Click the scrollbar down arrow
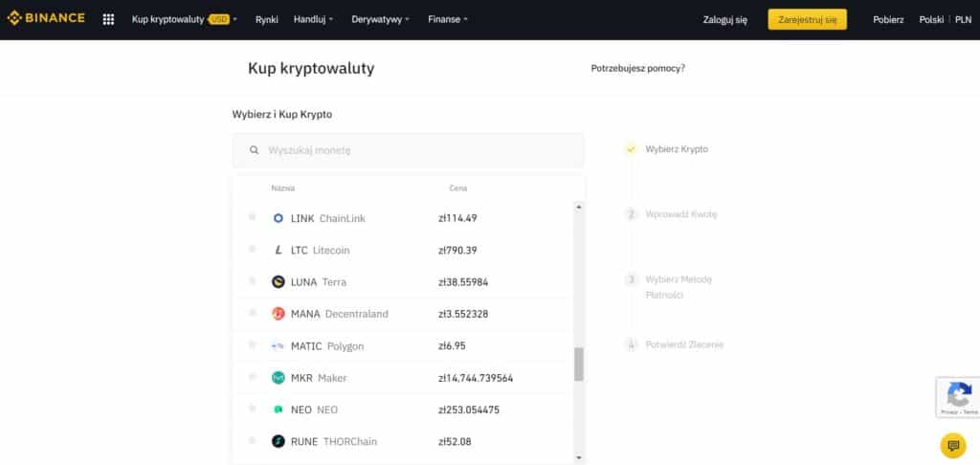Screen dimensions: 980x465 point(579,457)
